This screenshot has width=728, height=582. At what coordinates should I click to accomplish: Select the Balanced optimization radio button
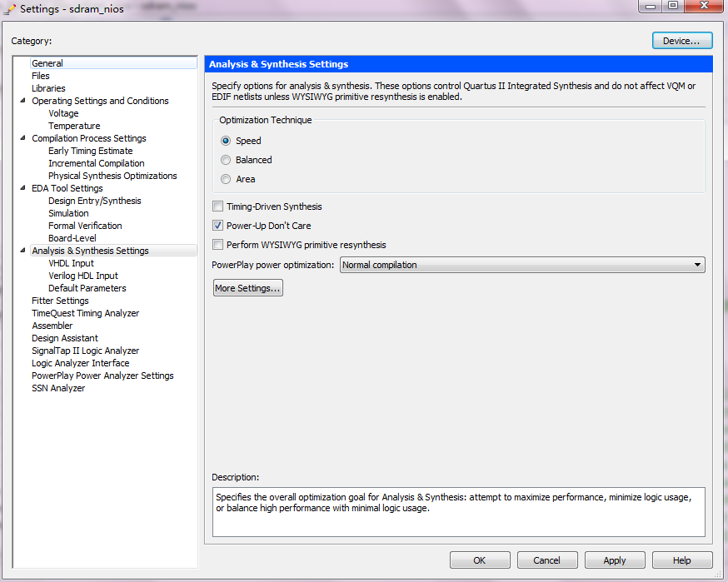[226, 160]
